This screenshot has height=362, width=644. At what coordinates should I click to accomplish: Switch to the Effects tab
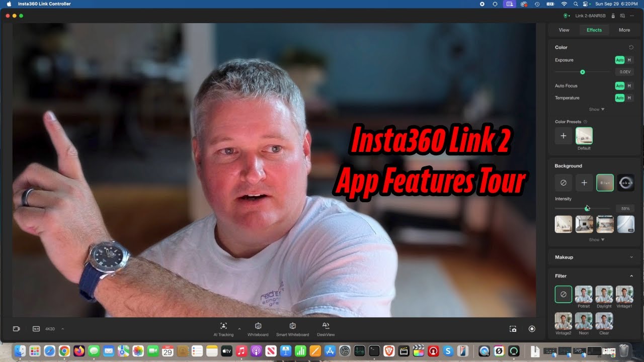[x=594, y=30]
